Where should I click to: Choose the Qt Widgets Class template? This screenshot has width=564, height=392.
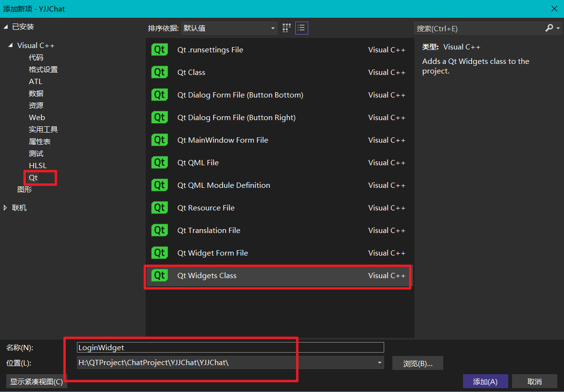point(279,276)
